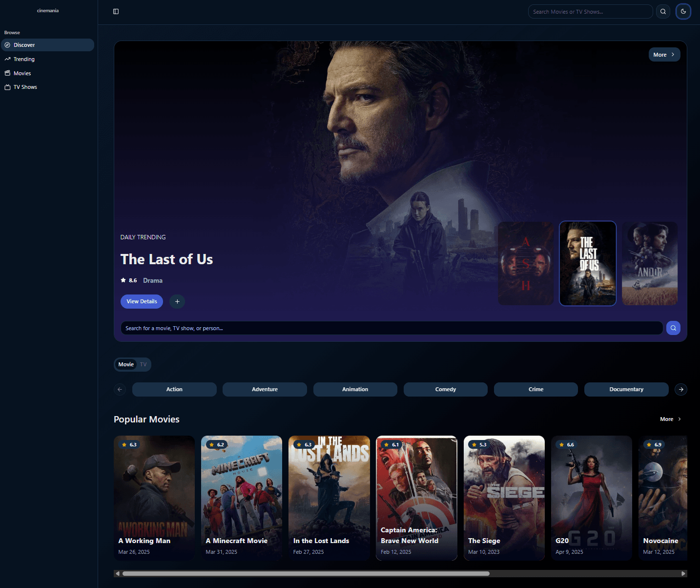Select the Comedy genre
700x588 pixels.
[446, 389]
